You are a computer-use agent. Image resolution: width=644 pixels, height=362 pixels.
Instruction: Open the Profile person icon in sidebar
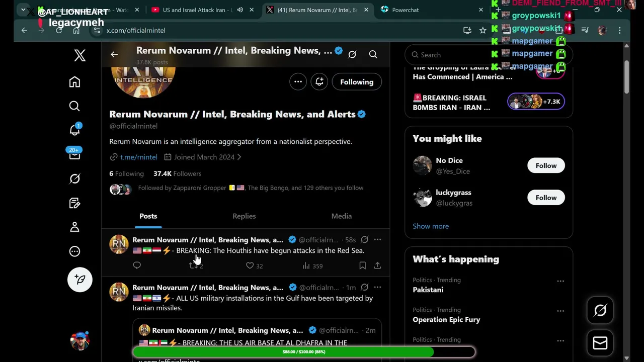[x=74, y=227]
